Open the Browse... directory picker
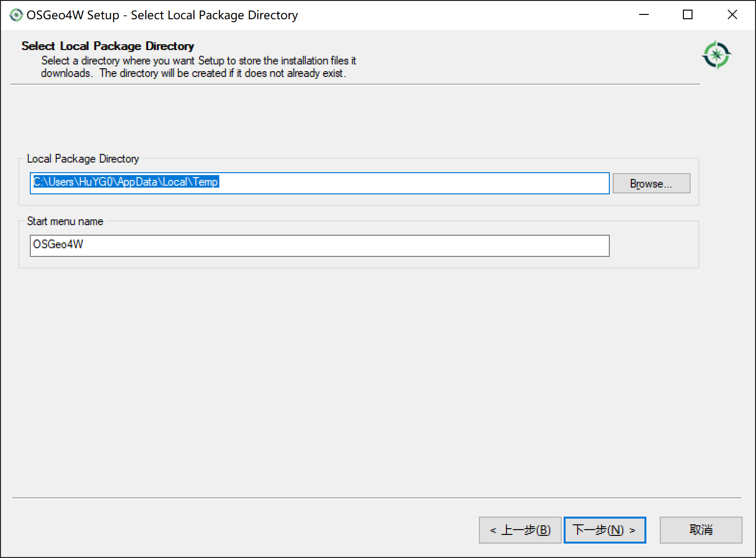This screenshot has width=756, height=558. [651, 183]
